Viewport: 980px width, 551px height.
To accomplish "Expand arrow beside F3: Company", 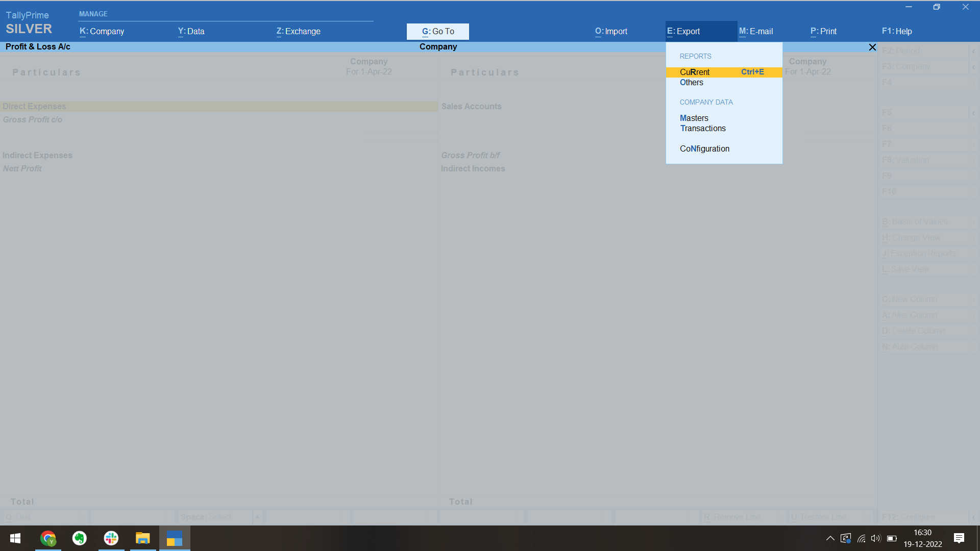I will tap(974, 67).
